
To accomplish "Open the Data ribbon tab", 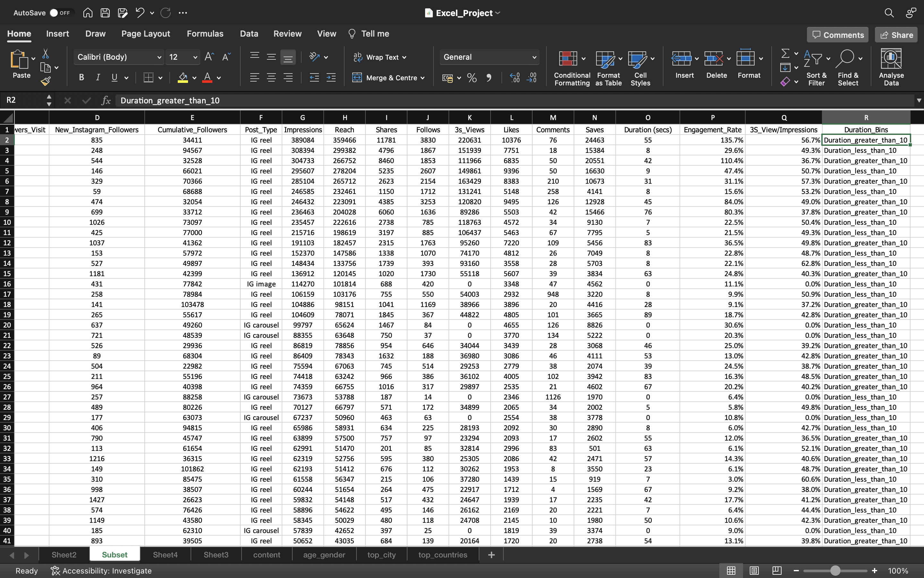I will pos(249,34).
